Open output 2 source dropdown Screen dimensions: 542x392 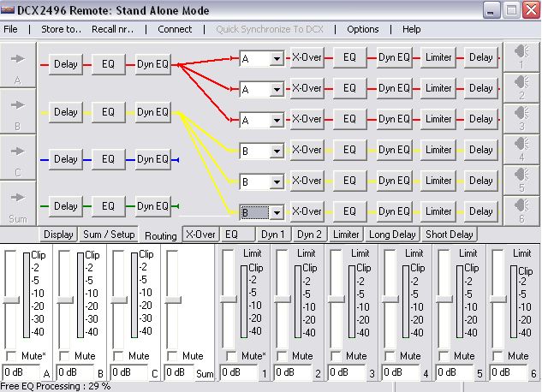(x=277, y=90)
